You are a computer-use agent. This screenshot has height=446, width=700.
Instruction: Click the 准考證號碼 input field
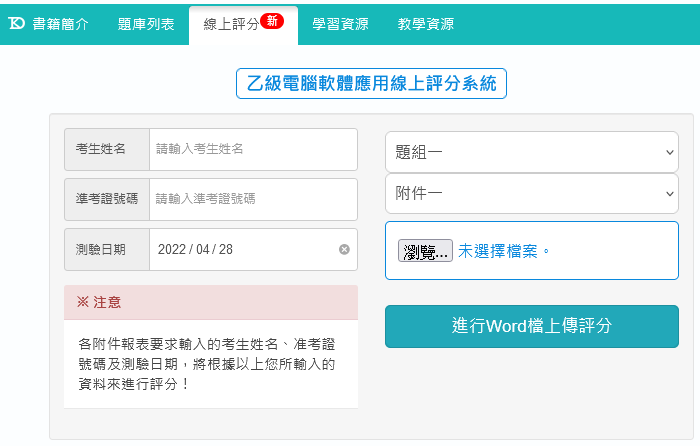(x=253, y=199)
